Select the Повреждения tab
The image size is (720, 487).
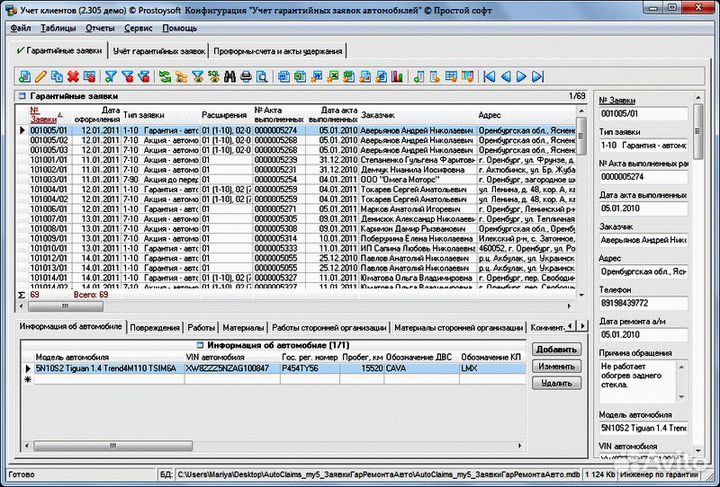[155, 327]
